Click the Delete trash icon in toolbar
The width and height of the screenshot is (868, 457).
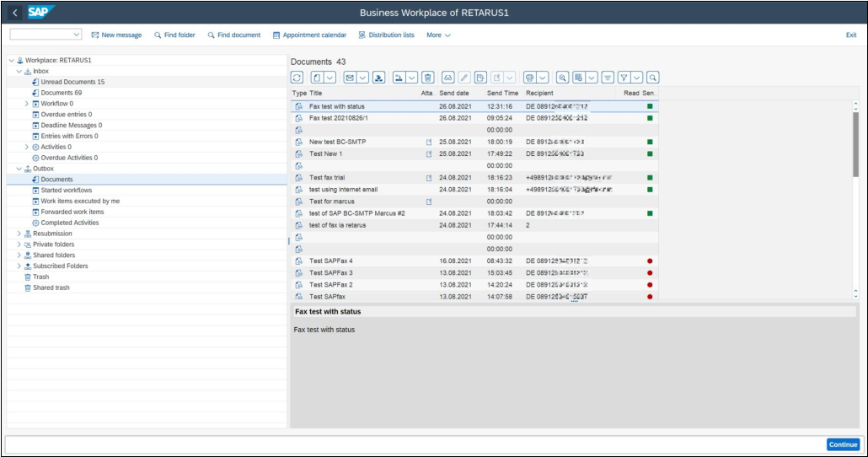(428, 77)
